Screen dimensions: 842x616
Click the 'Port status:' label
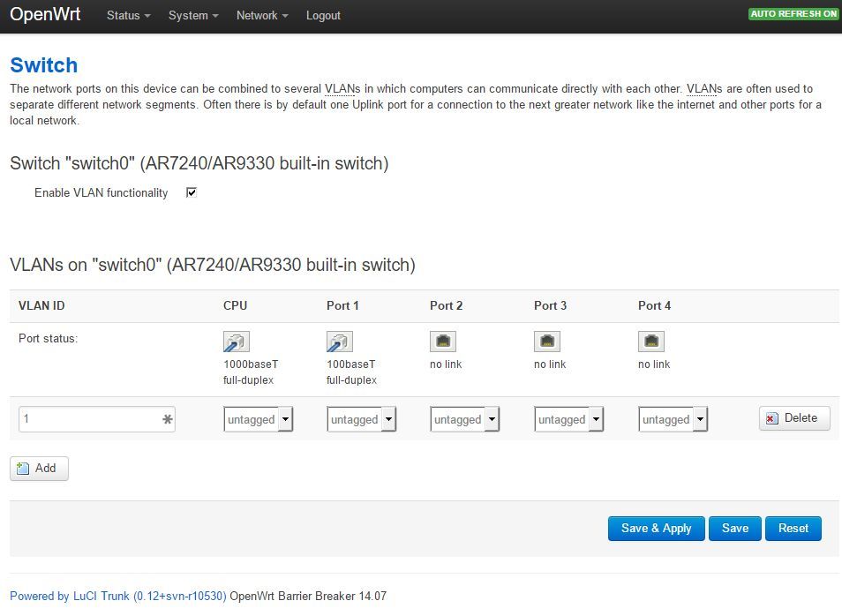(48, 338)
